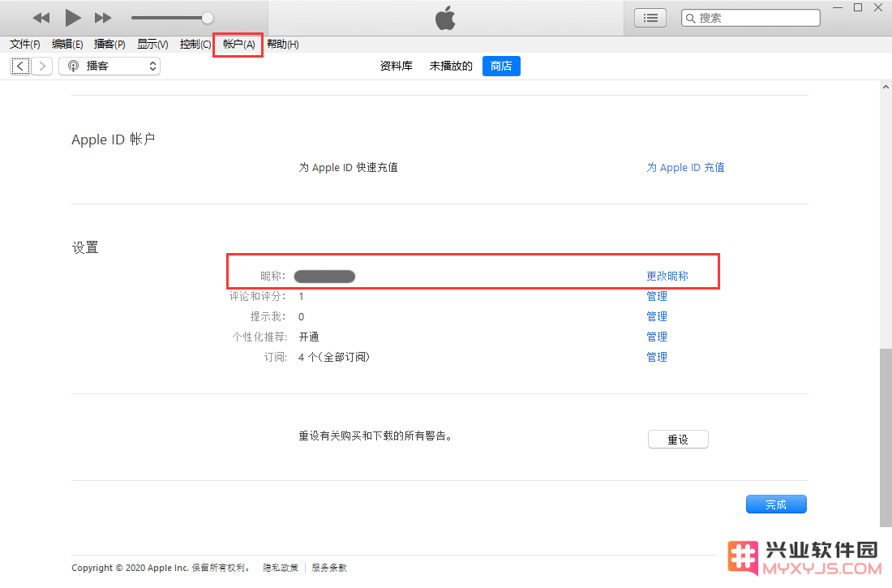
Task: Skip forward with the fast-forward button
Action: (x=103, y=18)
